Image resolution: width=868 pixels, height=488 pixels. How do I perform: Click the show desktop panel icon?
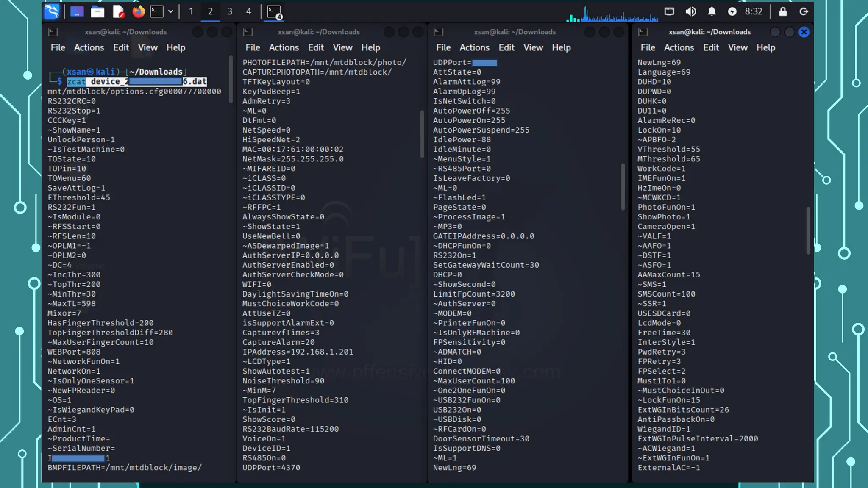(77, 11)
